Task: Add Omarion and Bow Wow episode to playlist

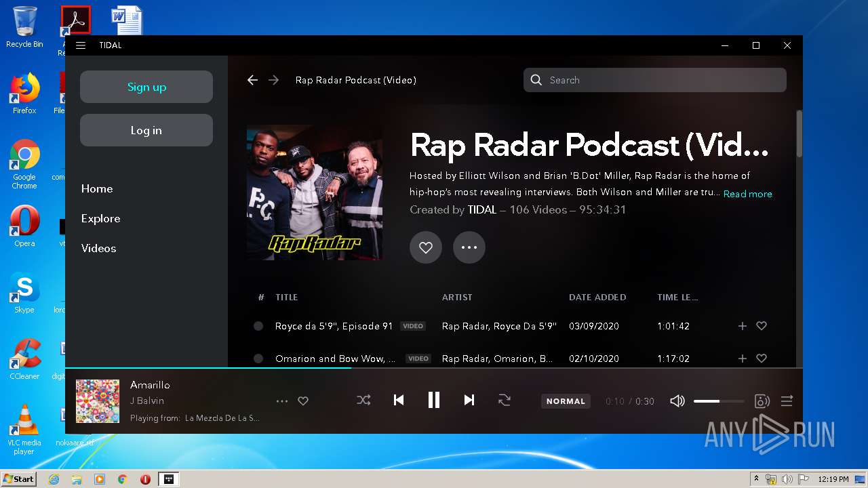Action: [x=743, y=359]
